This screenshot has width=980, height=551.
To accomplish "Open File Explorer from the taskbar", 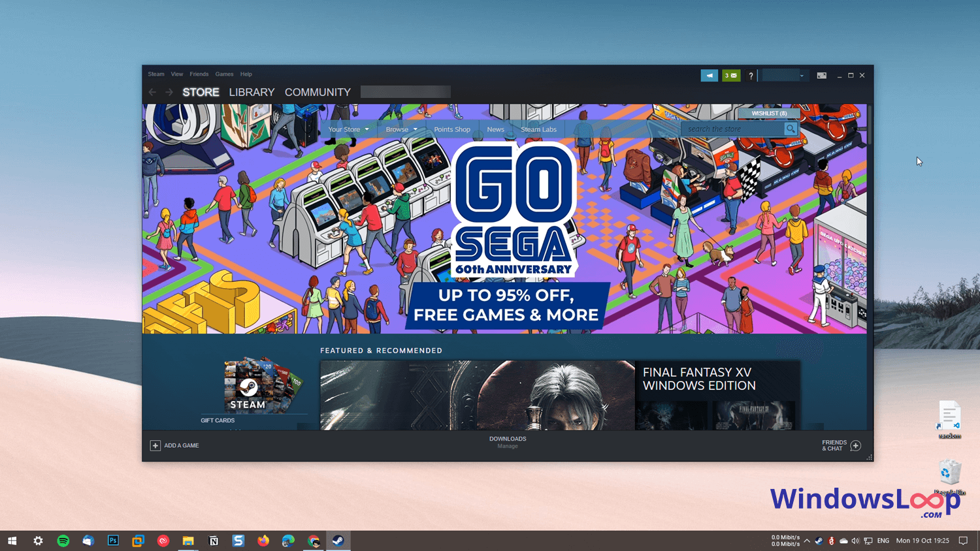I will click(x=188, y=541).
